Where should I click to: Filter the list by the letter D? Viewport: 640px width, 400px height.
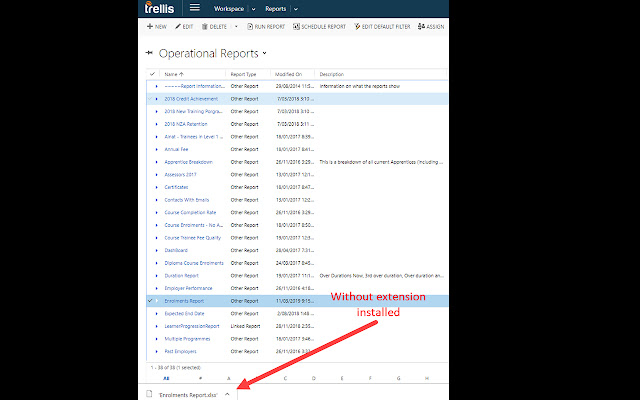(313, 378)
